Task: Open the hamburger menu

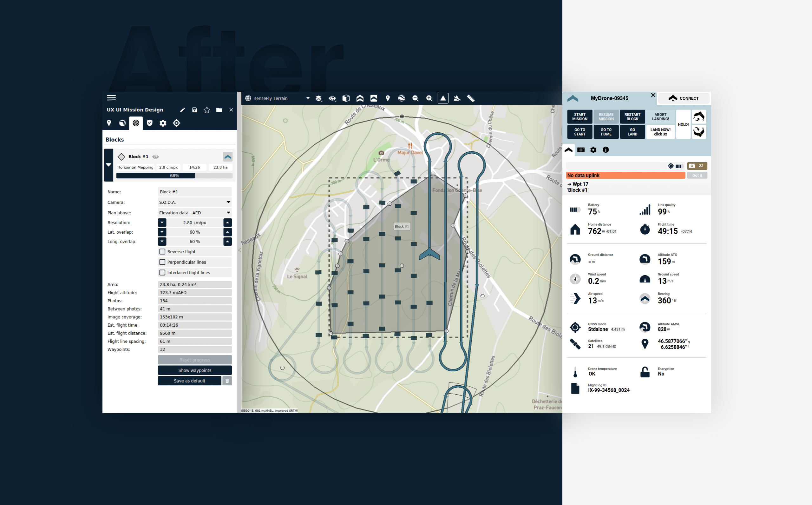Action: (x=111, y=98)
